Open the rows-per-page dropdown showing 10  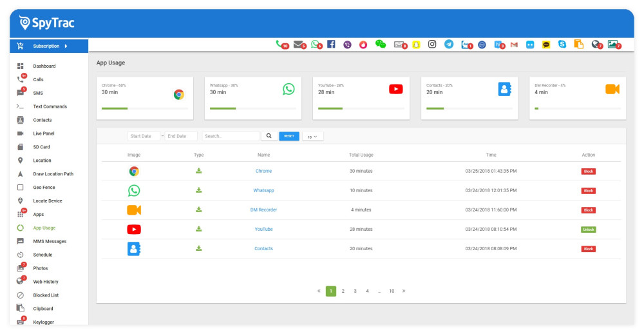pyautogui.click(x=312, y=137)
